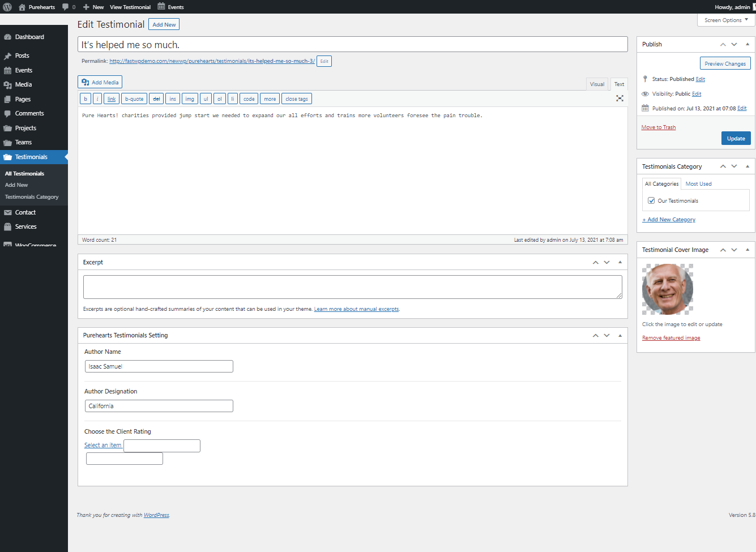This screenshot has height=552, width=756.
Task: Switch to Most Used categories tab
Action: click(x=698, y=184)
